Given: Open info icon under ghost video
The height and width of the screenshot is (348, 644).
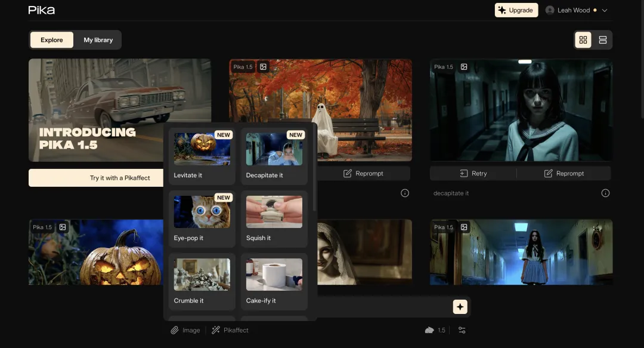Looking at the screenshot, I should (405, 193).
